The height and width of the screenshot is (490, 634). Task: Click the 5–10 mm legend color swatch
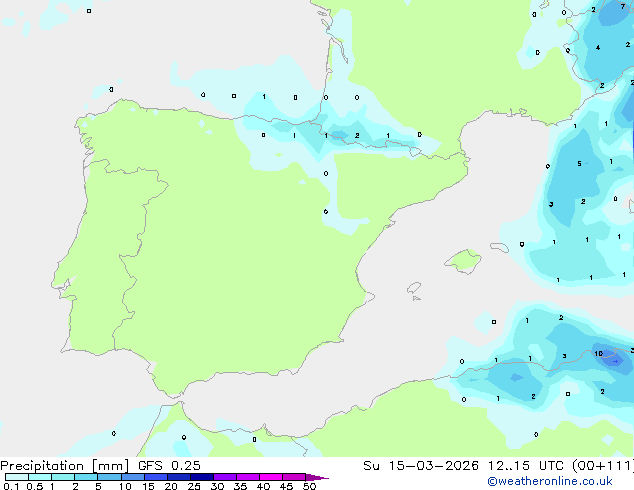point(109,477)
